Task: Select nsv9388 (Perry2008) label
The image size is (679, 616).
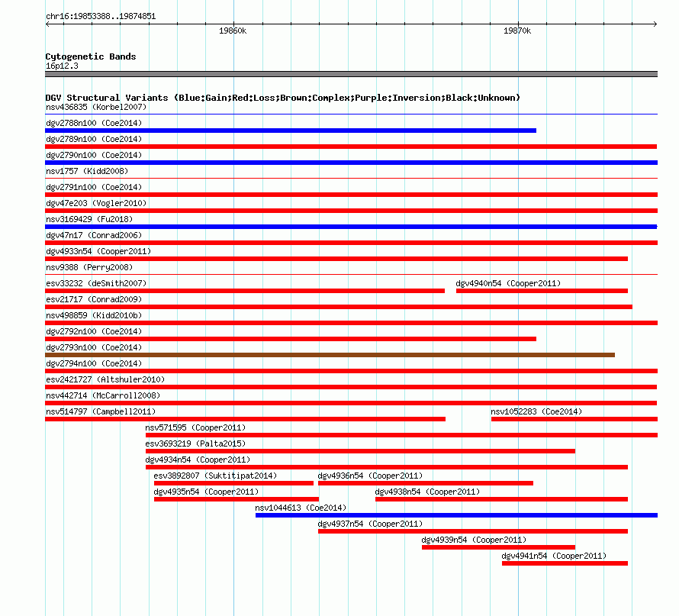Action: pos(89,267)
